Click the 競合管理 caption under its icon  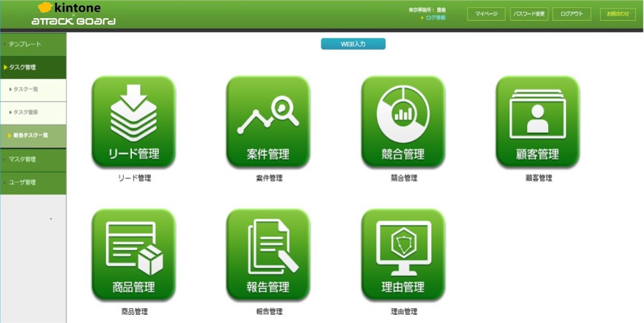(404, 178)
